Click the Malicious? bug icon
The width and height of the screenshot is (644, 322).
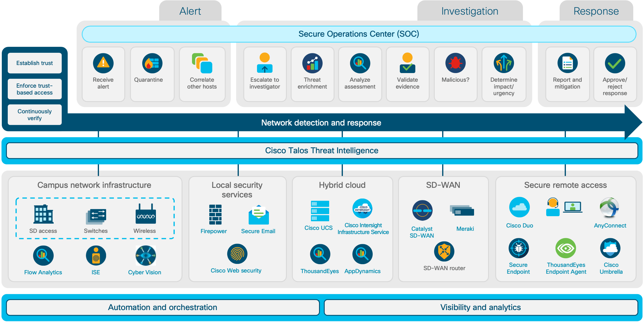pos(455,63)
